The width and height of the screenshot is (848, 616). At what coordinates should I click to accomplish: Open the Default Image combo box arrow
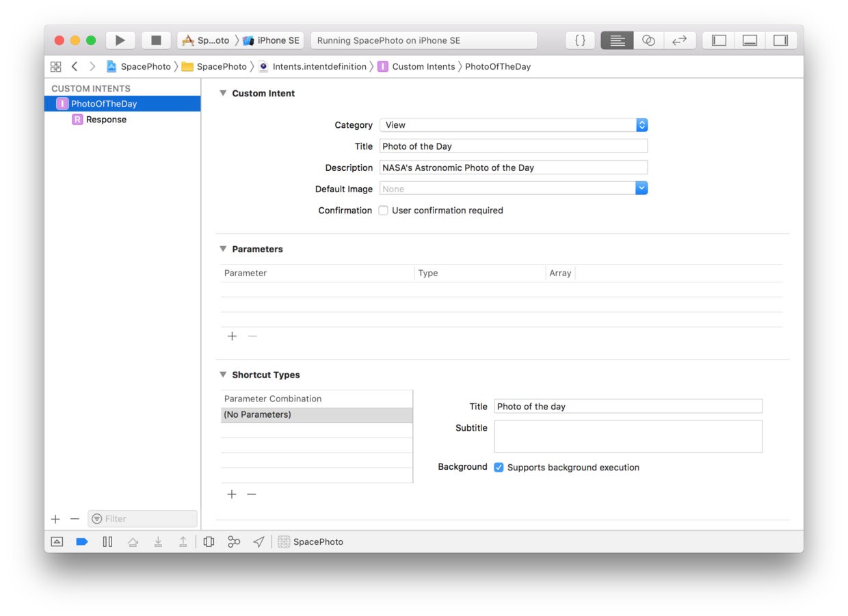[x=641, y=189]
